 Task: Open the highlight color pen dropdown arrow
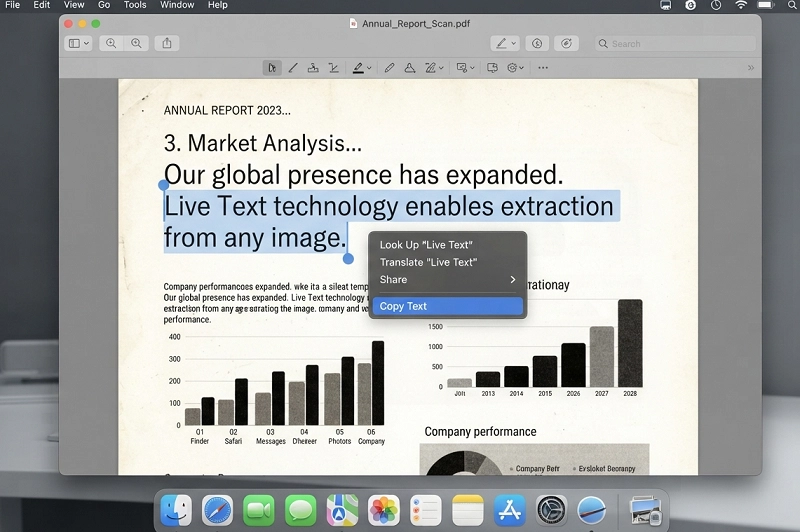click(x=369, y=68)
